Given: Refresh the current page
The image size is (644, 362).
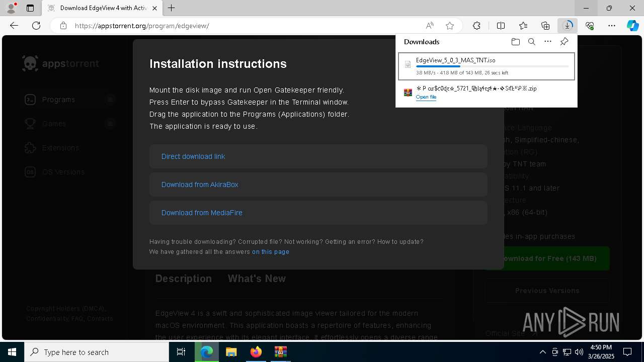Looking at the screenshot, I should click(36, 26).
